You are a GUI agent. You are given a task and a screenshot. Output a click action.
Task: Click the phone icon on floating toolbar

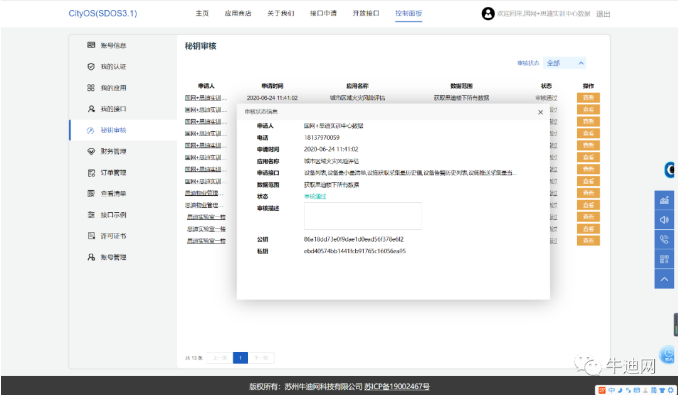coord(664,239)
